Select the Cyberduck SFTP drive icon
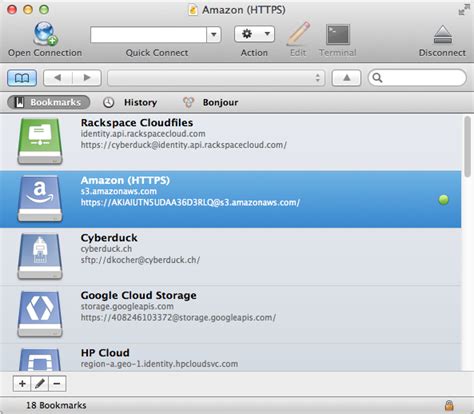474x414 pixels. coord(40,257)
